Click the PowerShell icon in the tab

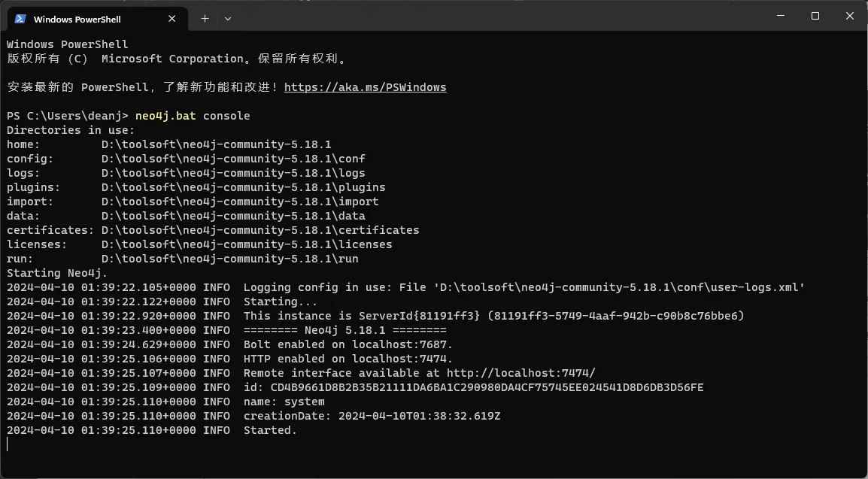(20, 19)
